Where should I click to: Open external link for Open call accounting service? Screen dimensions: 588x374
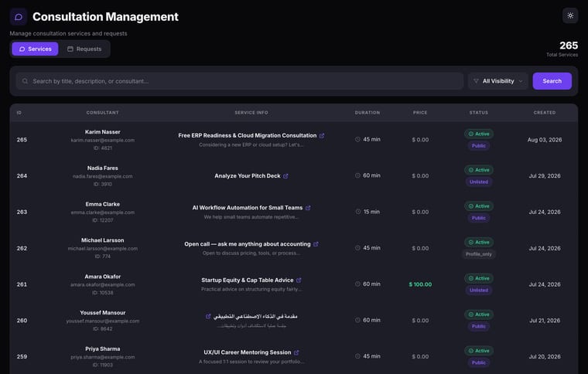click(316, 244)
